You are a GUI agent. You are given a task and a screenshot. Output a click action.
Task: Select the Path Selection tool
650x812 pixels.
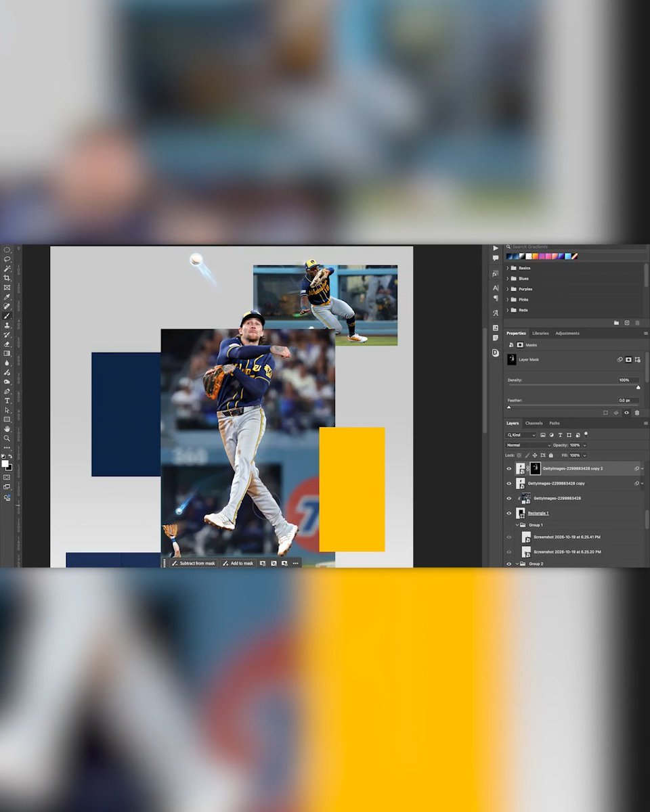click(x=7, y=410)
